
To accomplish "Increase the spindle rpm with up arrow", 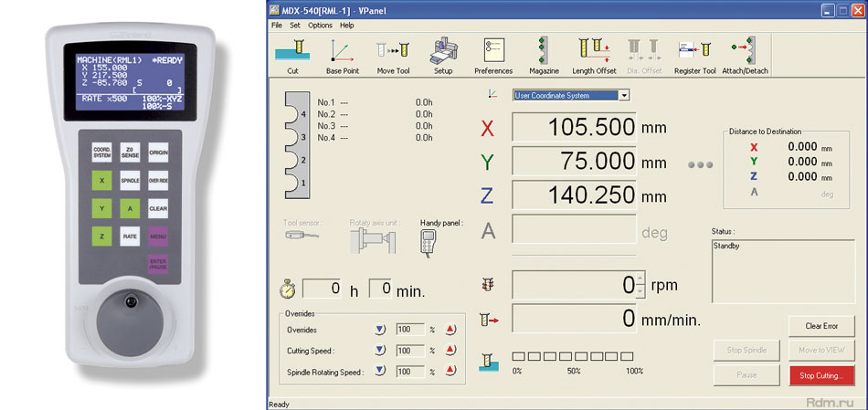I will 641,279.
